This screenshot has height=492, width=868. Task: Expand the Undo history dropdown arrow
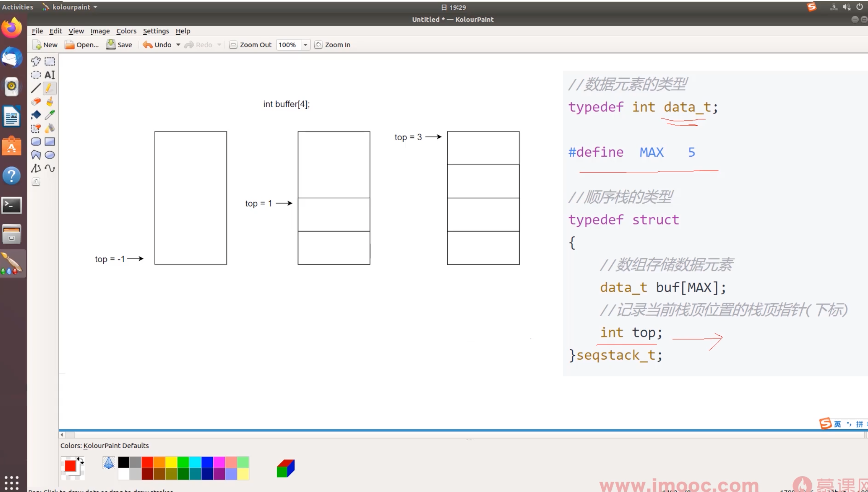pos(178,45)
